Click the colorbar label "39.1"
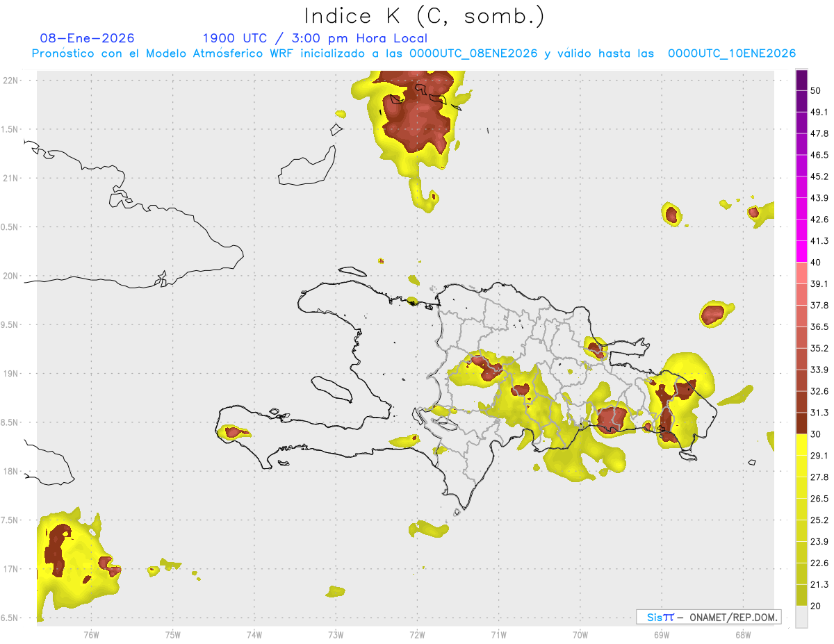Image resolution: width=834 pixels, height=644 pixels. 819,283
